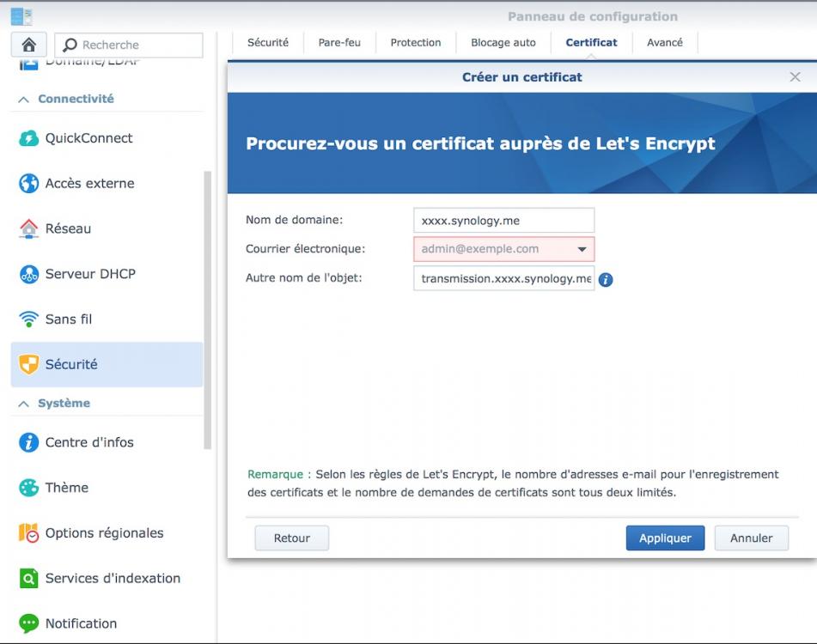Viewport: 817px width, 644px height.
Task: Collapse the Système section
Action: click(x=23, y=404)
